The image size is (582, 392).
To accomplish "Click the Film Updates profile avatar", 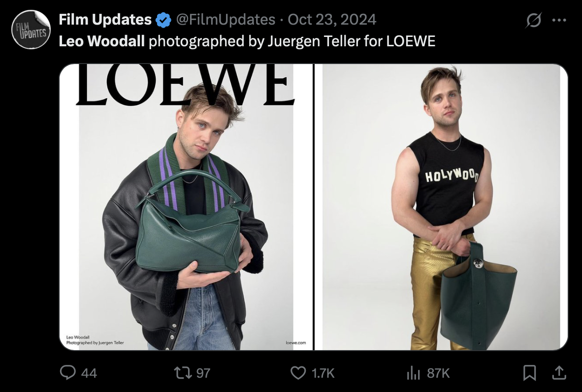I will (31, 30).
